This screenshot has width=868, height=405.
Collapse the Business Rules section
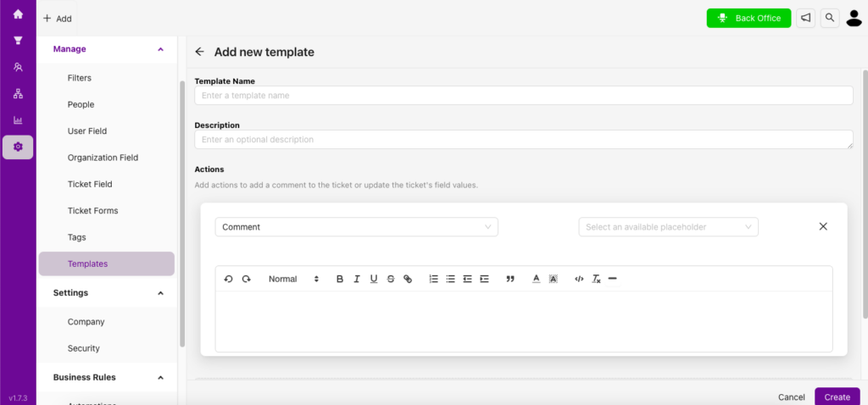coord(160,377)
